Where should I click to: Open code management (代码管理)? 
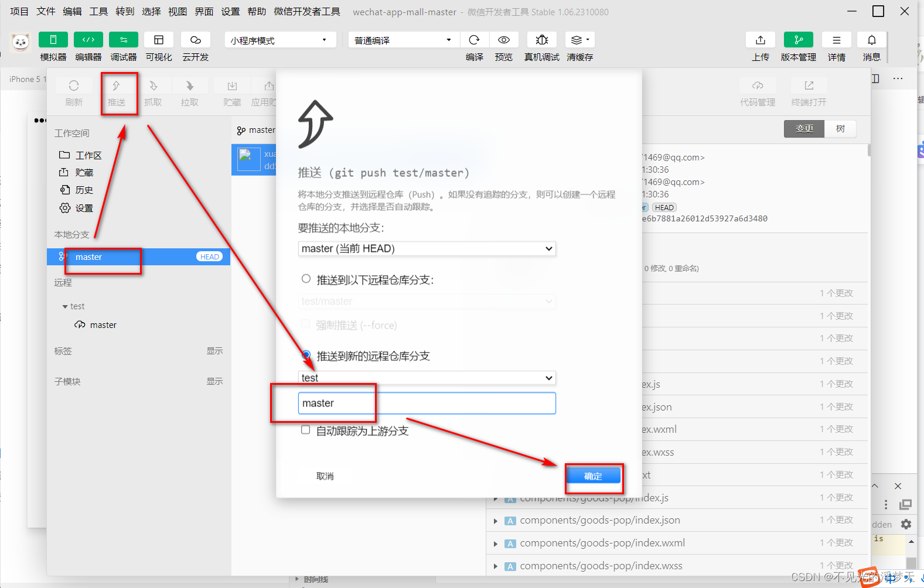pos(758,93)
